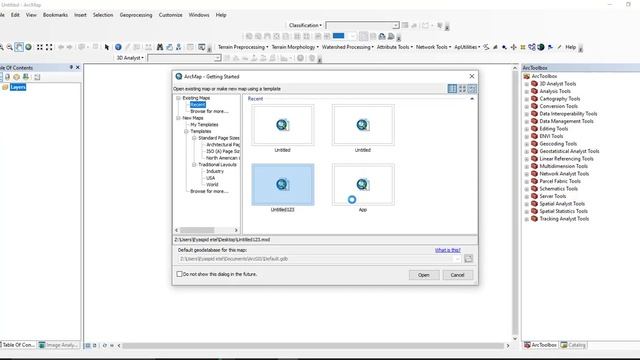
Task: Browse for default geodatabase folder icon
Action: pos(468,259)
